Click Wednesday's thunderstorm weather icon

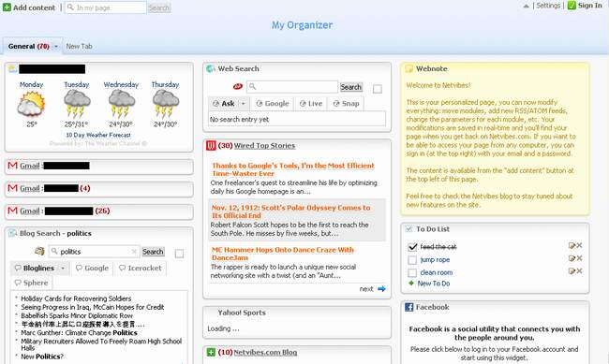click(121, 104)
